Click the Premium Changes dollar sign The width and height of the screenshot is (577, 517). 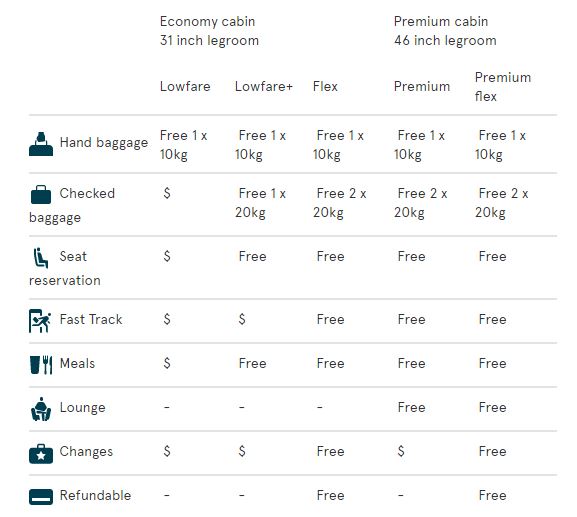coord(401,451)
